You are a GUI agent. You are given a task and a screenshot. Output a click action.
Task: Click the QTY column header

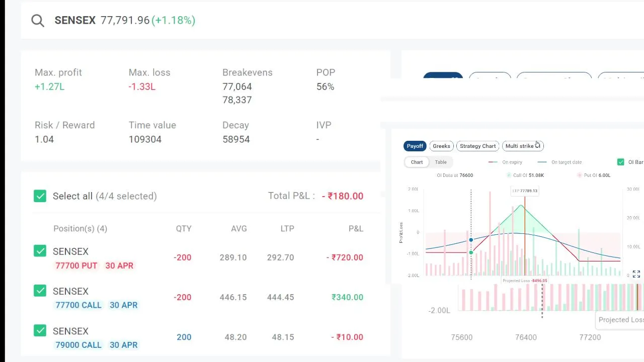(184, 228)
